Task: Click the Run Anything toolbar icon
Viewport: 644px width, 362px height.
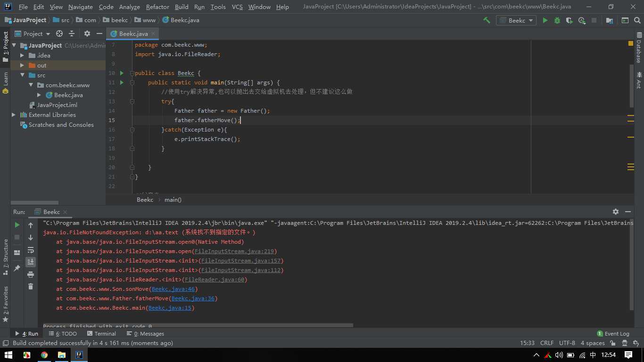Action: [x=625, y=20]
